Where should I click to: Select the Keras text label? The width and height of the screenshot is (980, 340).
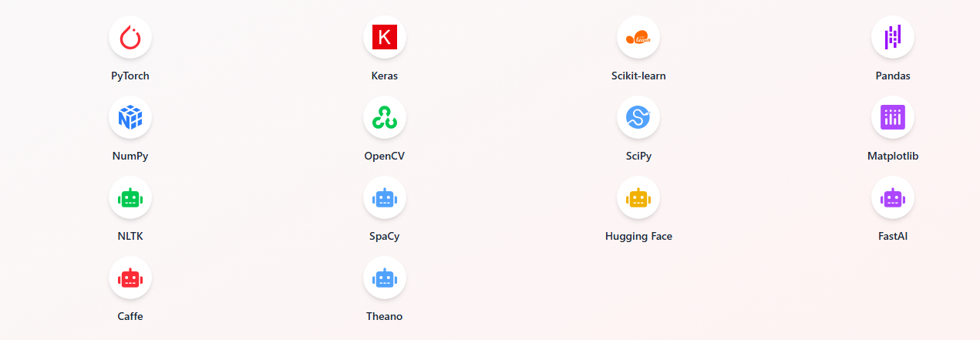(x=385, y=76)
